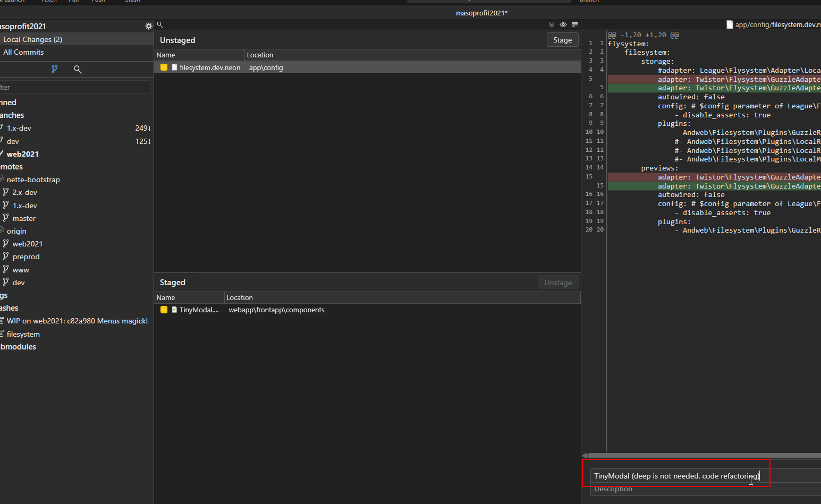The height and width of the screenshot is (504, 821).
Task: Open Local Changes (2) view
Action: (77, 39)
